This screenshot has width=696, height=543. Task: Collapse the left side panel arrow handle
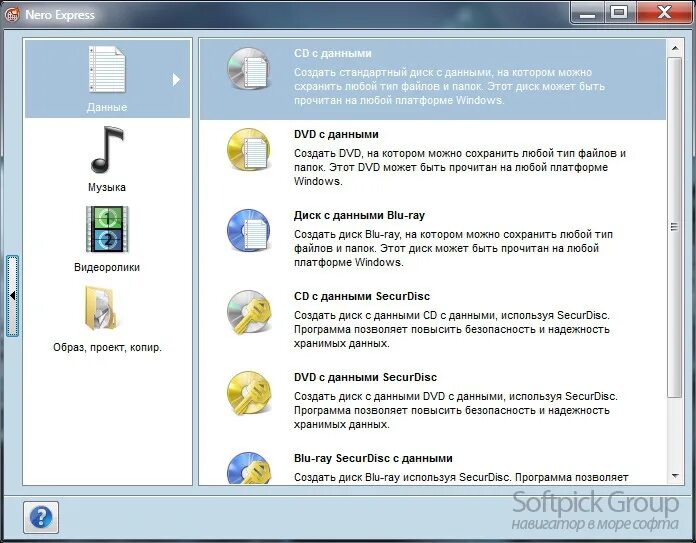[x=12, y=296]
